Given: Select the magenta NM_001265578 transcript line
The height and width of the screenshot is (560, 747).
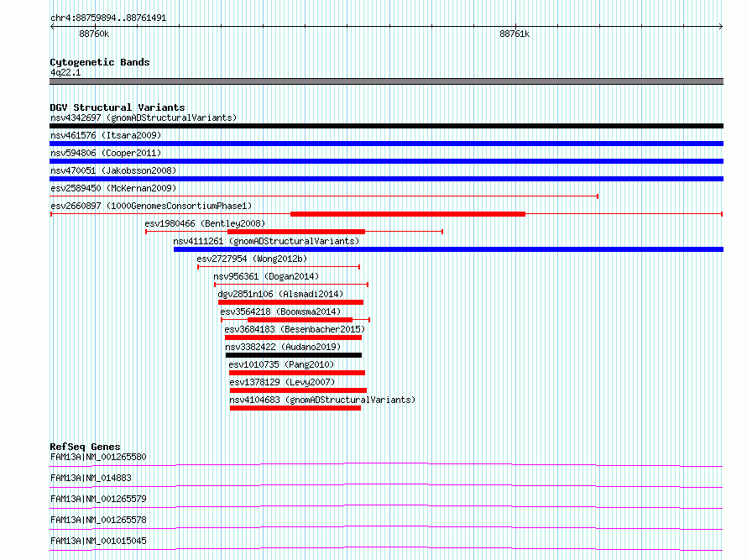Looking at the screenshot, I should [386, 527].
